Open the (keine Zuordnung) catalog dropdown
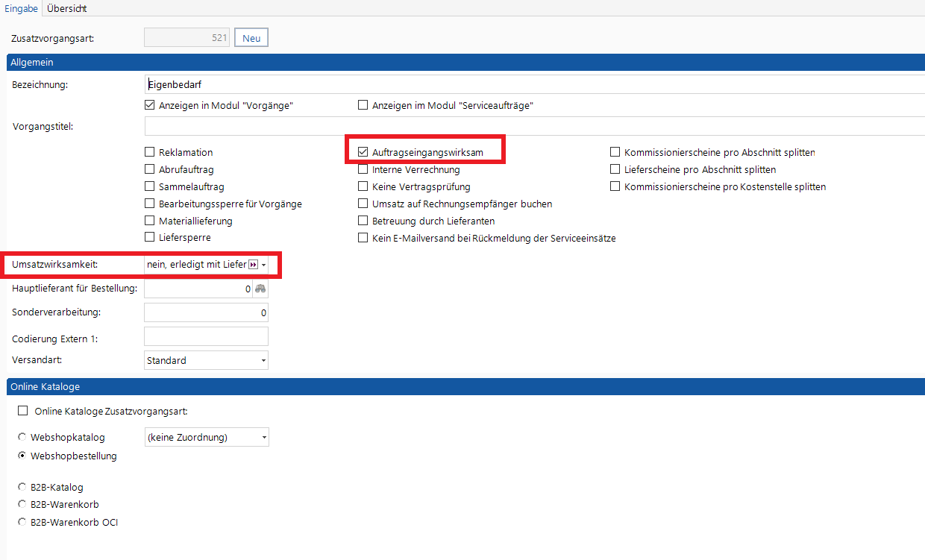 click(263, 438)
